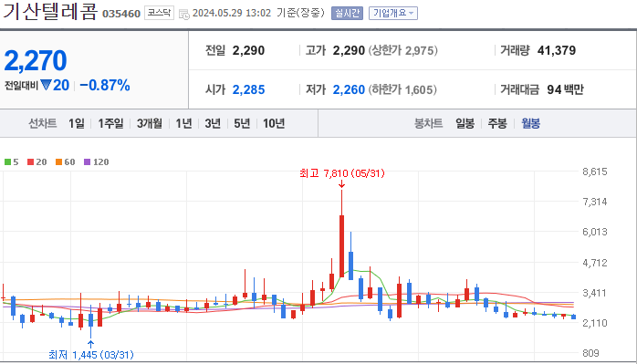637x364 pixels.
Task: Click the 선차트 label
Action: click(42, 123)
